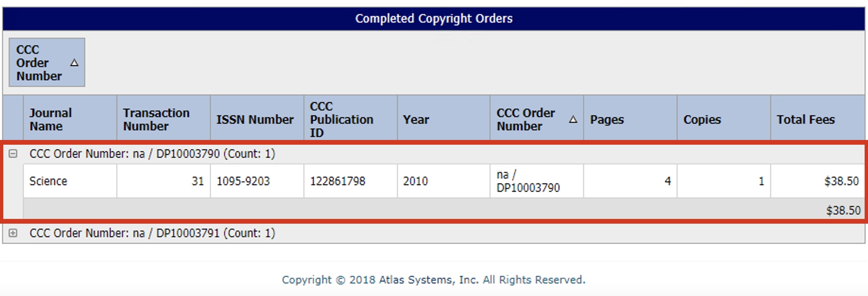Sort by the Year column
This screenshot has height=296, width=868.
415,119
